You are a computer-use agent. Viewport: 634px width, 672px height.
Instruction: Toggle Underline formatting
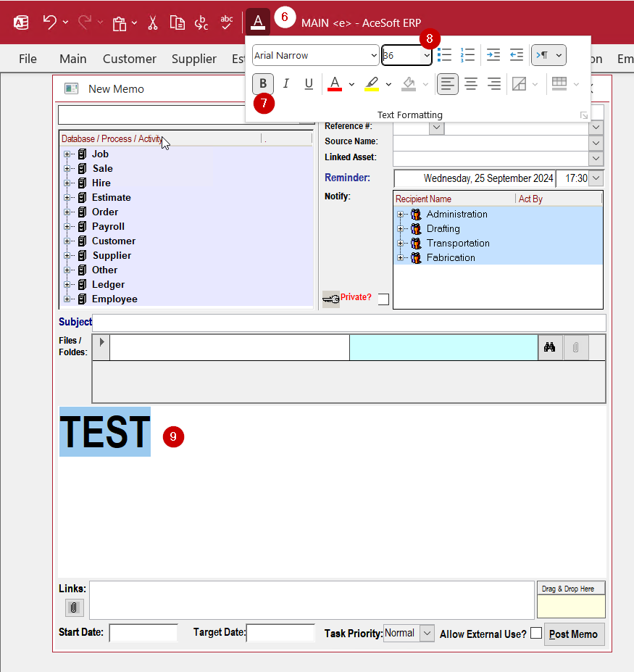click(309, 83)
